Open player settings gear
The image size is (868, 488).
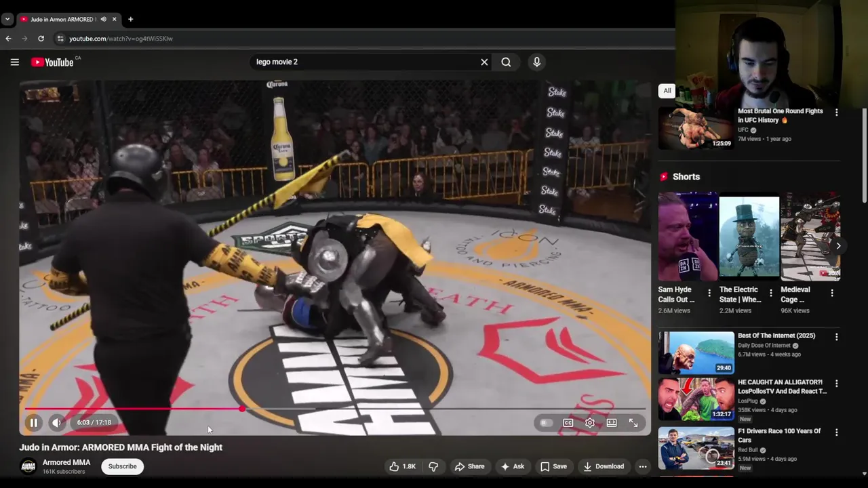click(x=590, y=422)
